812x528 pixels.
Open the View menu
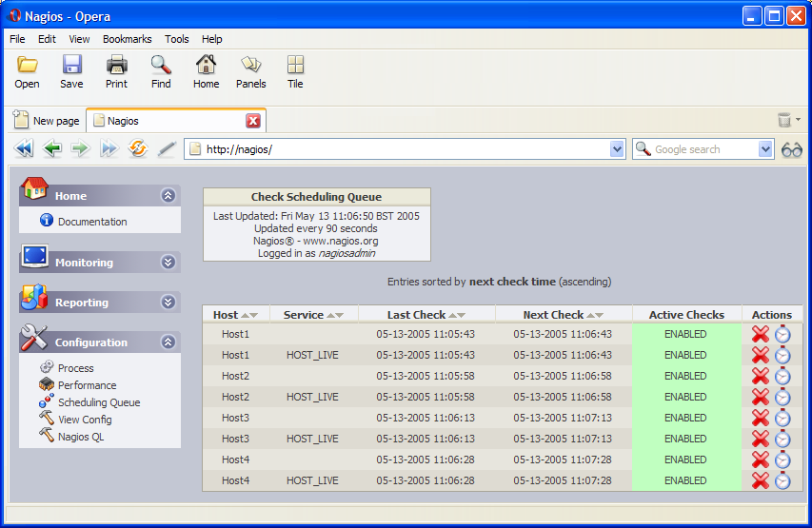(x=79, y=39)
